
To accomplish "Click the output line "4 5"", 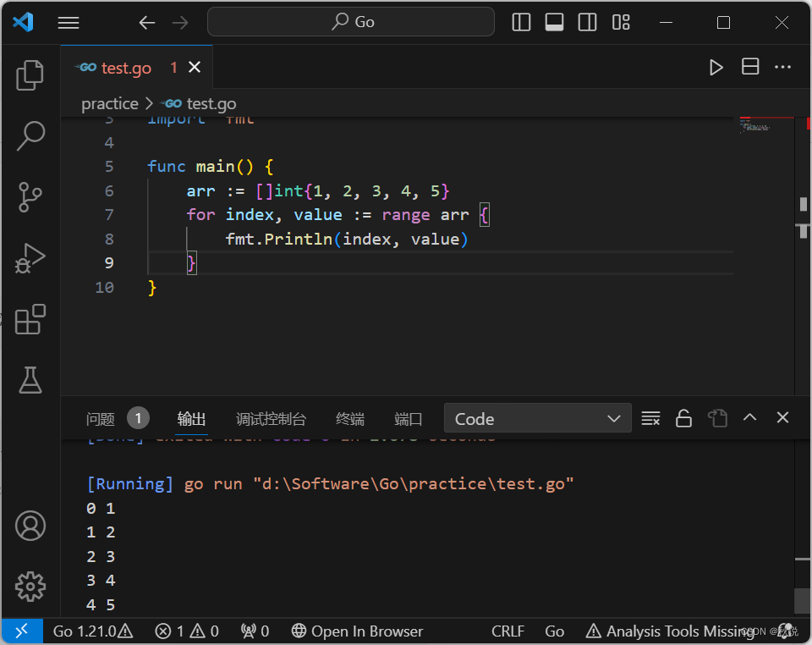I will coord(101,604).
